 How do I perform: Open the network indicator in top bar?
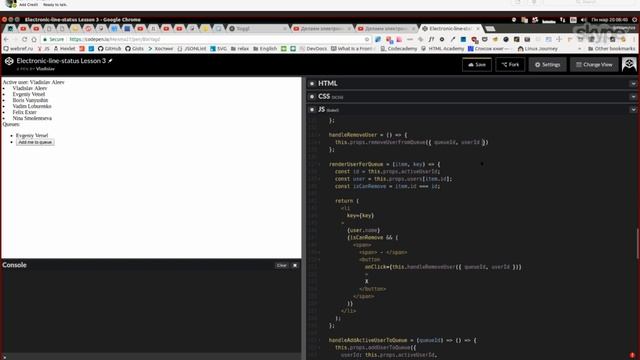pos(562,20)
